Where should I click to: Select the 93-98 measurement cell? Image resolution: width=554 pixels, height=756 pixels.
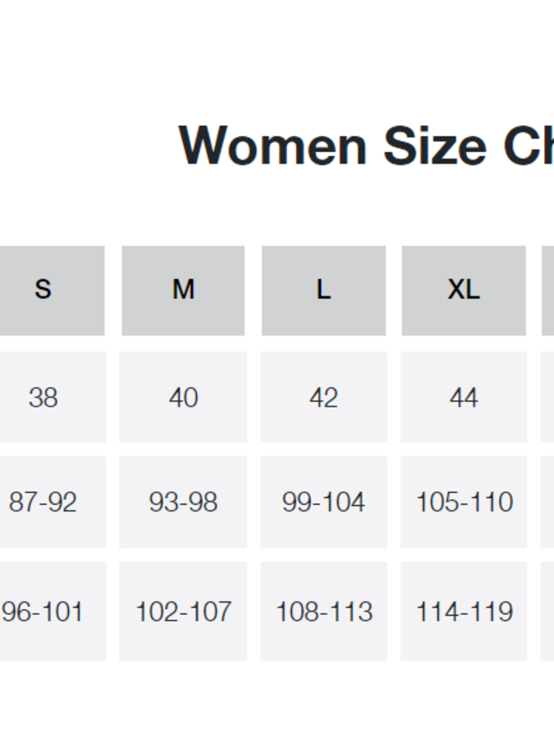click(183, 502)
